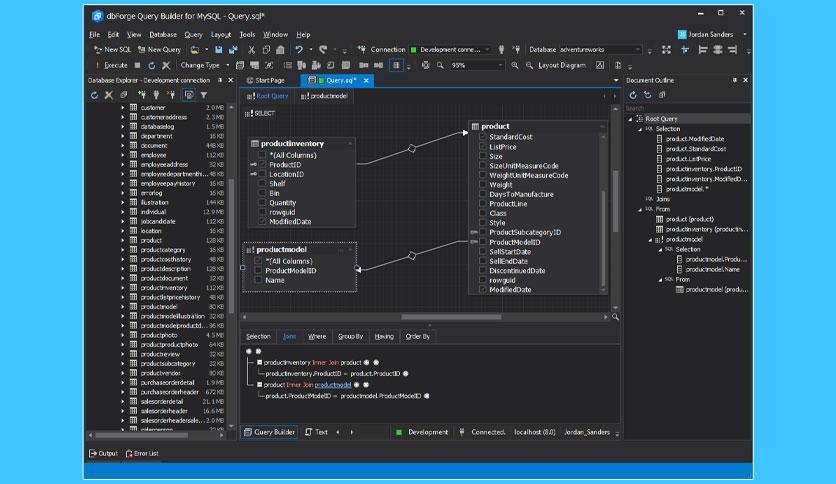Open the Database menu
Image resolution: width=836 pixels, height=484 pixels.
pyautogui.click(x=163, y=34)
